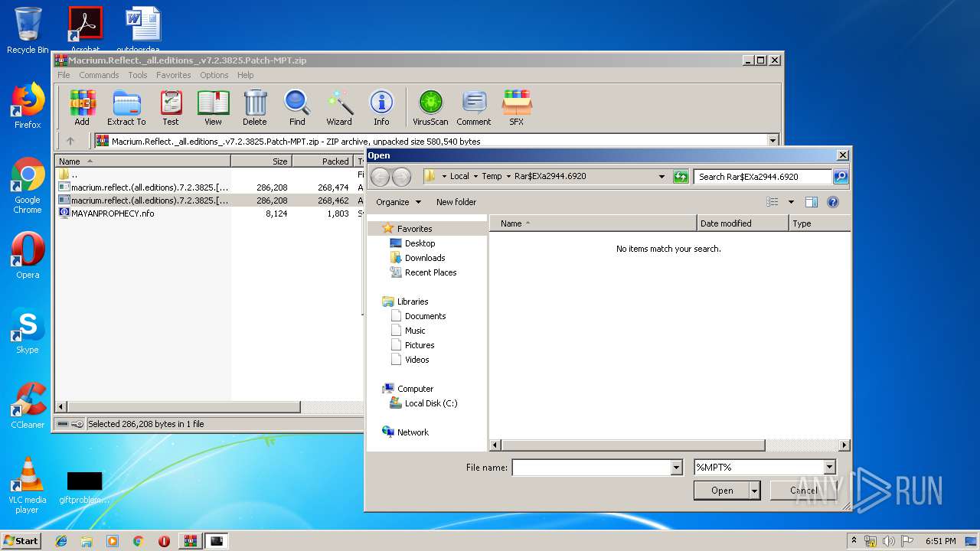Click the Add icon in WinRAR toolbar
This screenshot has width=980, height=551.
tap(82, 107)
